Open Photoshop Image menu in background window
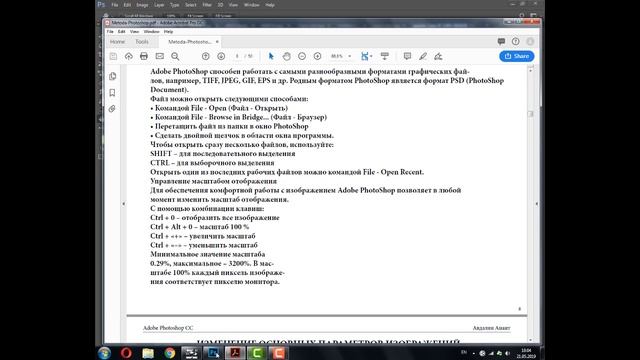640x360 pixels. (142, 5)
